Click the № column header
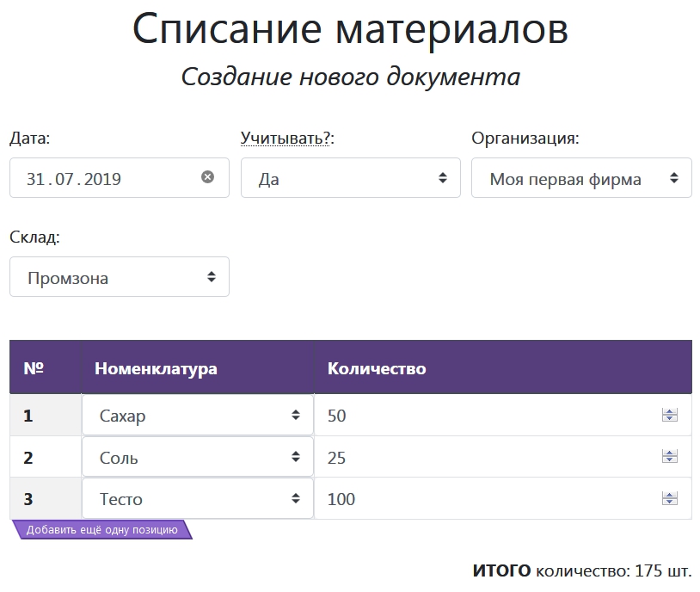 coord(34,369)
